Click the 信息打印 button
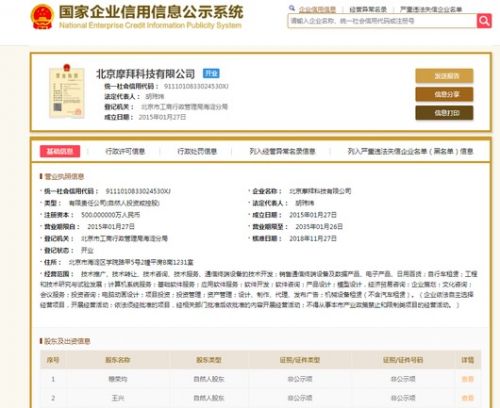 (444, 113)
